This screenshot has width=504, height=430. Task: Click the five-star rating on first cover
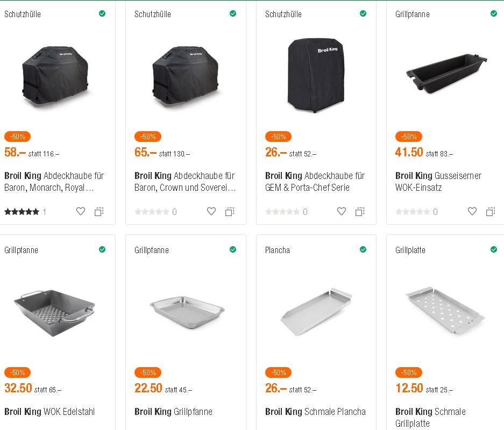click(22, 212)
